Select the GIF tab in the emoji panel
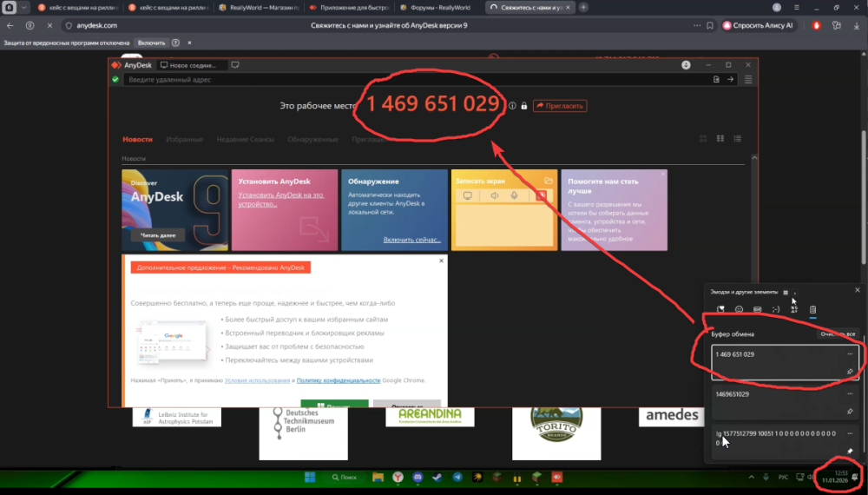The image size is (868, 495). (757, 309)
